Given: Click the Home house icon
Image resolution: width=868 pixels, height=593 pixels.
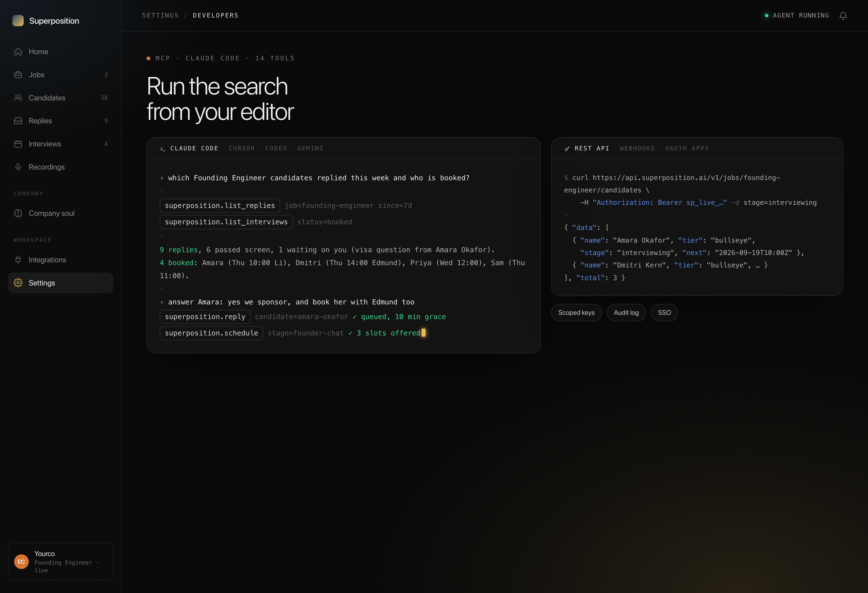Looking at the screenshot, I should 18,52.
